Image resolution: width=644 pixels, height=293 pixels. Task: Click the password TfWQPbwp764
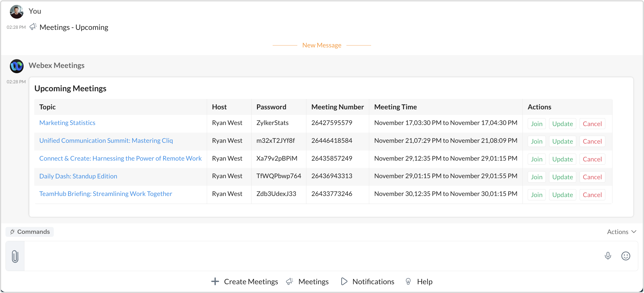279,176
